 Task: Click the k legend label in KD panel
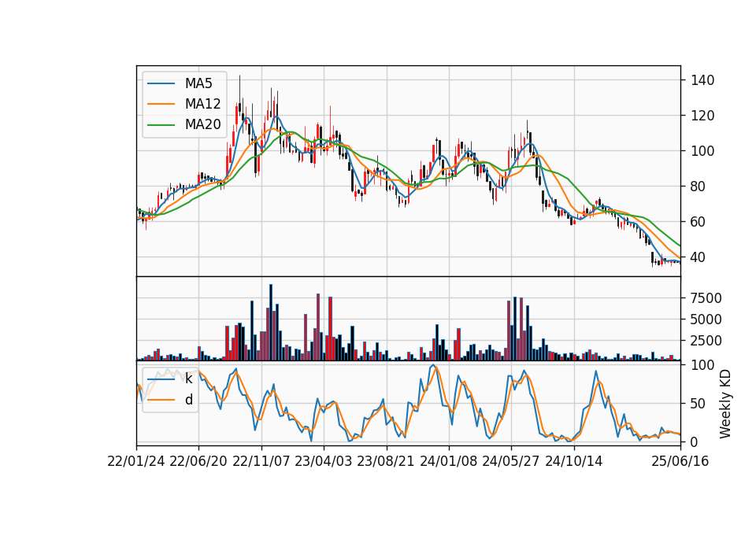(188, 379)
